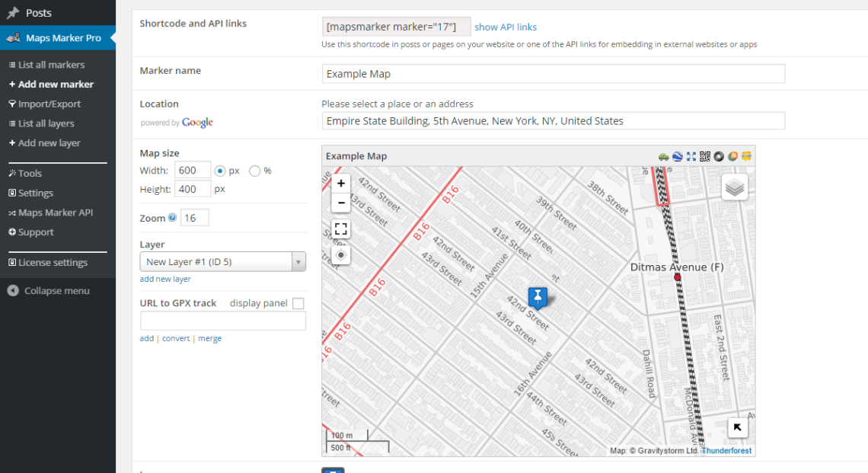Open the Wikitude augmented reality icon

(x=745, y=155)
